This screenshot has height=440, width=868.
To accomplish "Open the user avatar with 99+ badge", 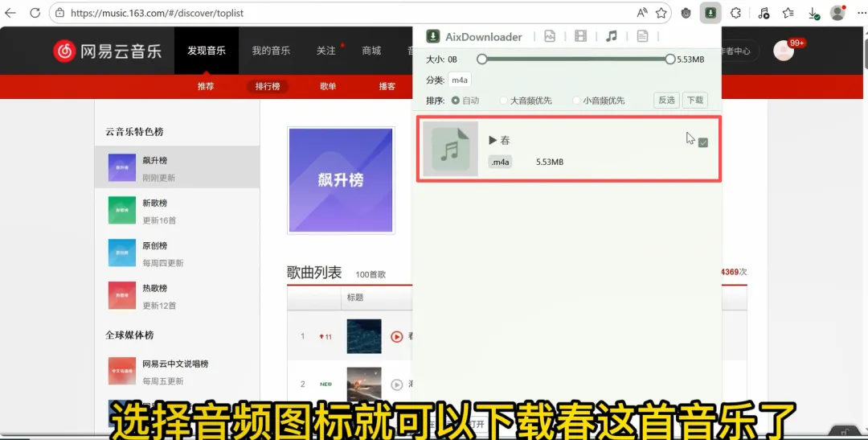I will tap(784, 51).
